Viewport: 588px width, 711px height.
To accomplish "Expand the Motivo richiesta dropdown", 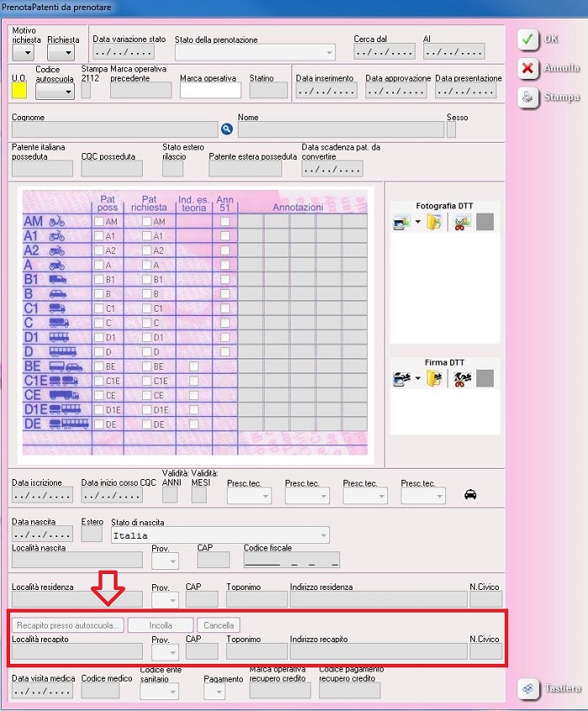I will pyautogui.click(x=23, y=53).
